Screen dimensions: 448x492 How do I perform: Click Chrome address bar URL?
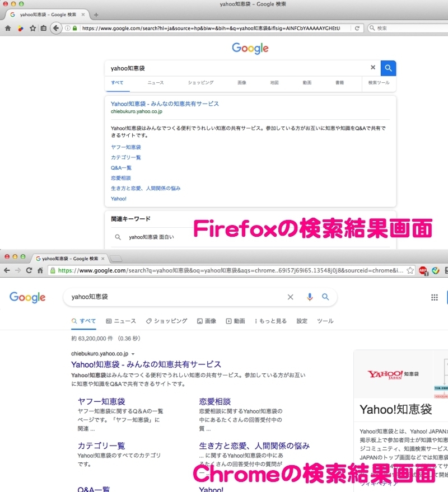[x=231, y=270]
